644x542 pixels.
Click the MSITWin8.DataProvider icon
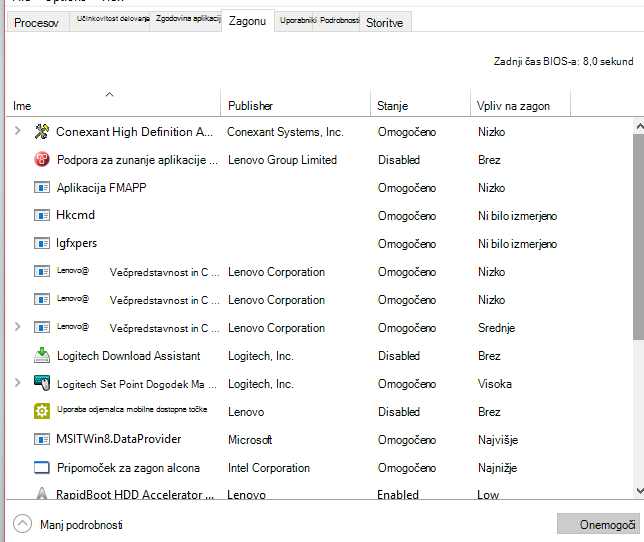42,439
